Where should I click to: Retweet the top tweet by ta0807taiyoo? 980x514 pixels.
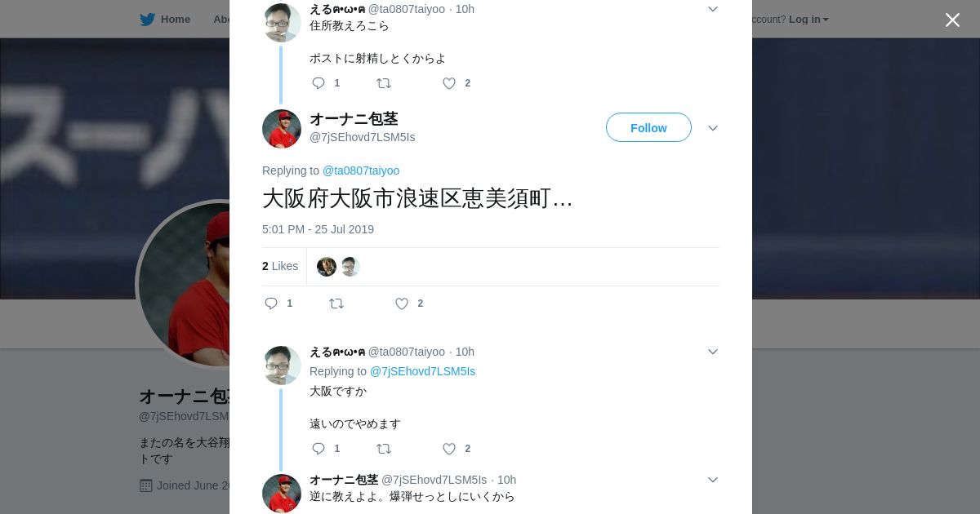pyautogui.click(x=384, y=83)
